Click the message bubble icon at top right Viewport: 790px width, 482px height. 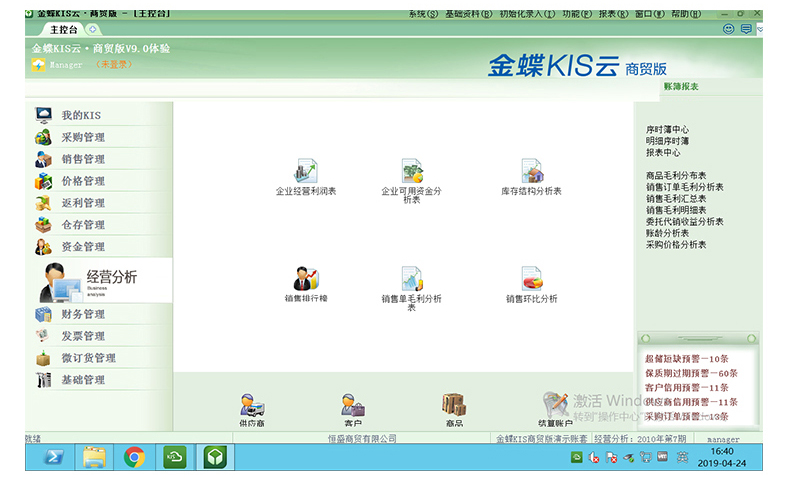pos(746,29)
